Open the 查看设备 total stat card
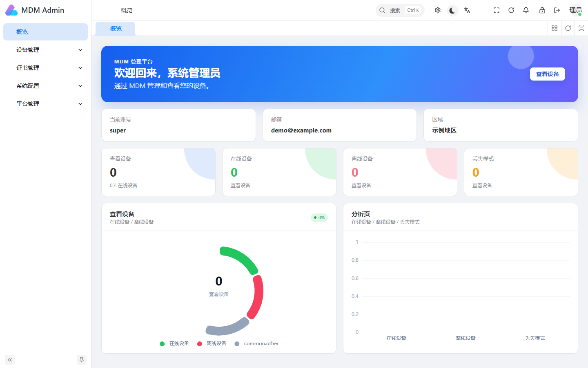Image resolution: width=588 pixels, height=368 pixels. (x=158, y=172)
